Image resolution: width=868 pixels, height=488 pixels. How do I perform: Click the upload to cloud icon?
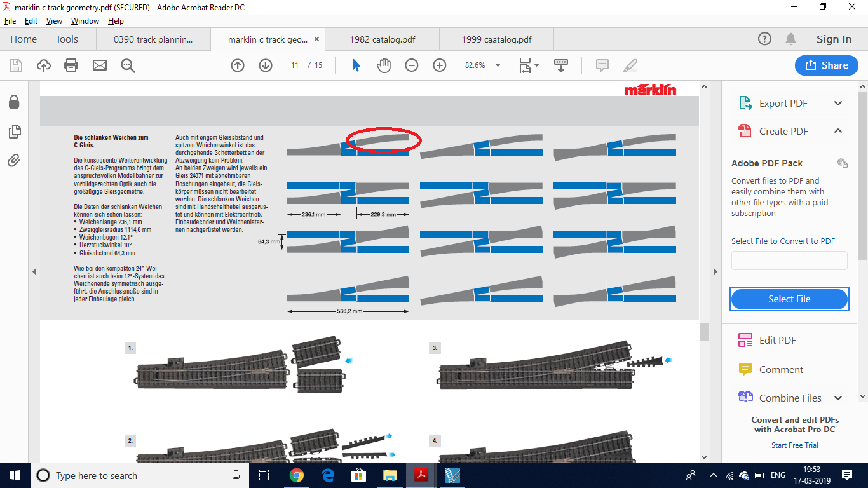click(44, 65)
